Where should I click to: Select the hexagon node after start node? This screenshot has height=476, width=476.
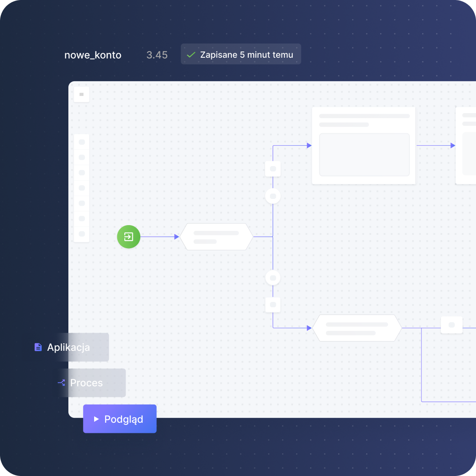point(216,237)
